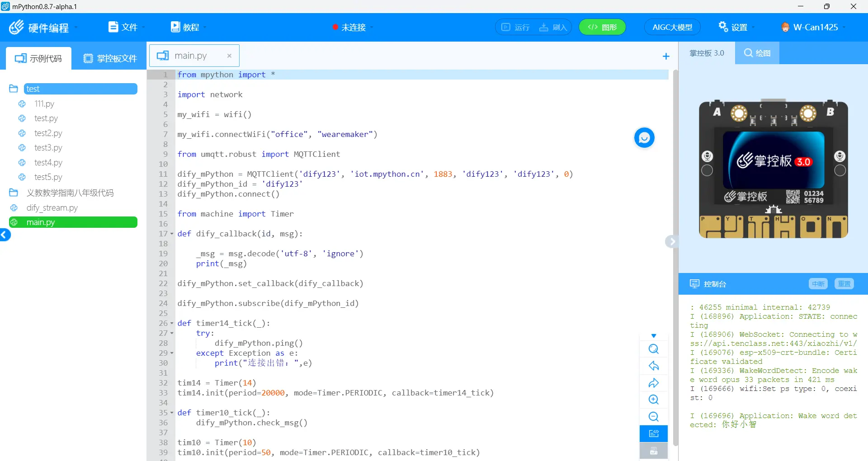Click the undo arrow icon
Screen dimensions: 868x461
coord(653,366)
